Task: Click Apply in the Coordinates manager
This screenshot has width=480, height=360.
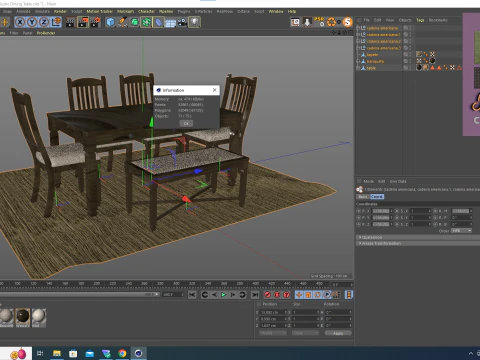Action: [x=338, y=333]
